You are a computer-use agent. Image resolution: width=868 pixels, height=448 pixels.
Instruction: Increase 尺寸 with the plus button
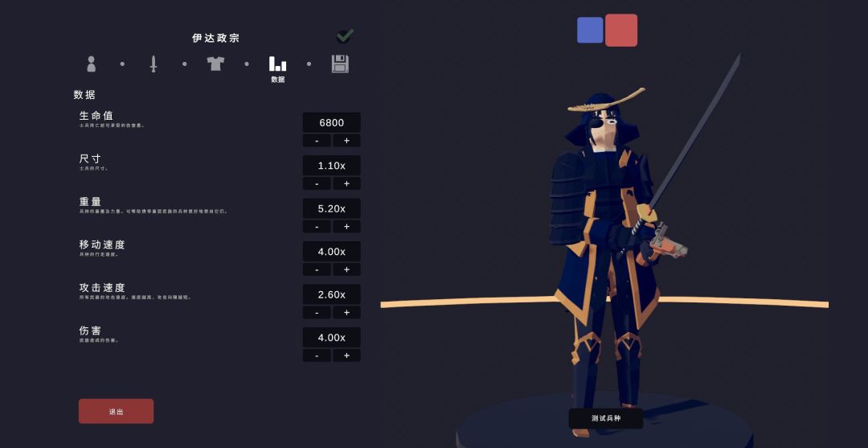[346, 183]
